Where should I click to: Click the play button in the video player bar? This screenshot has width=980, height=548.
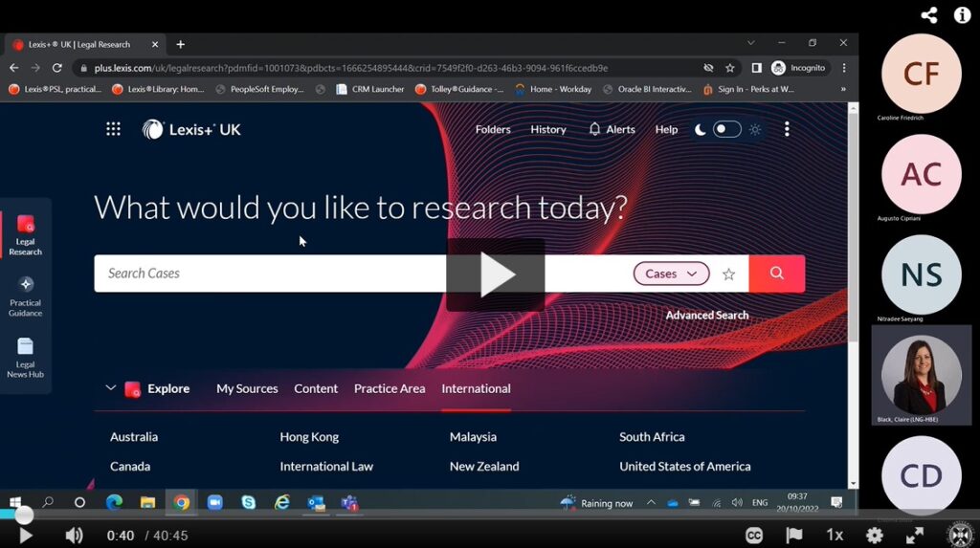tap(25, 536)
